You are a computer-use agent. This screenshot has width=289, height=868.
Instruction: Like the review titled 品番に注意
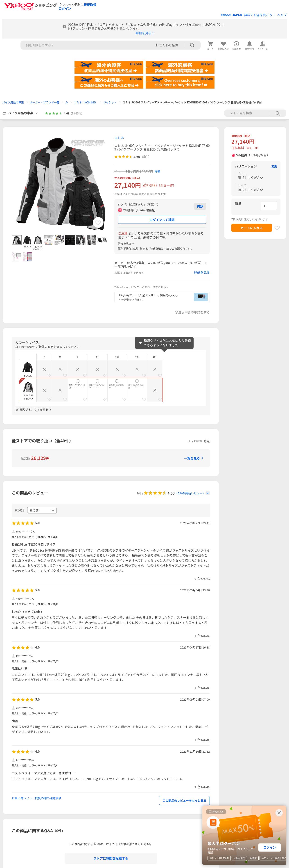(199, 688)
